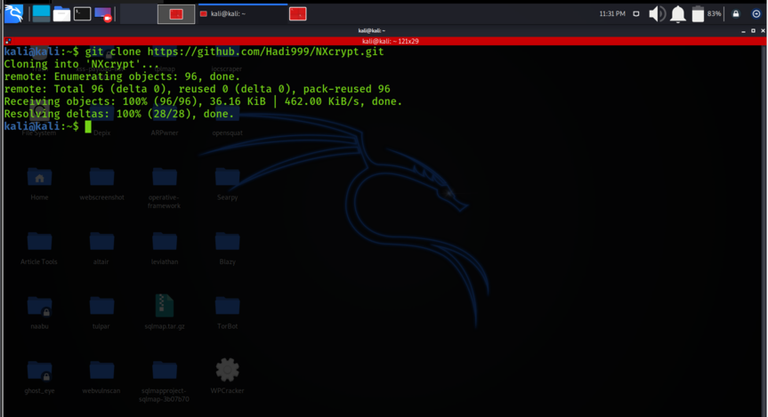This screenshot has width=768, height=417.
Task: Close the kali@kali terminal window
Action: 763,30
